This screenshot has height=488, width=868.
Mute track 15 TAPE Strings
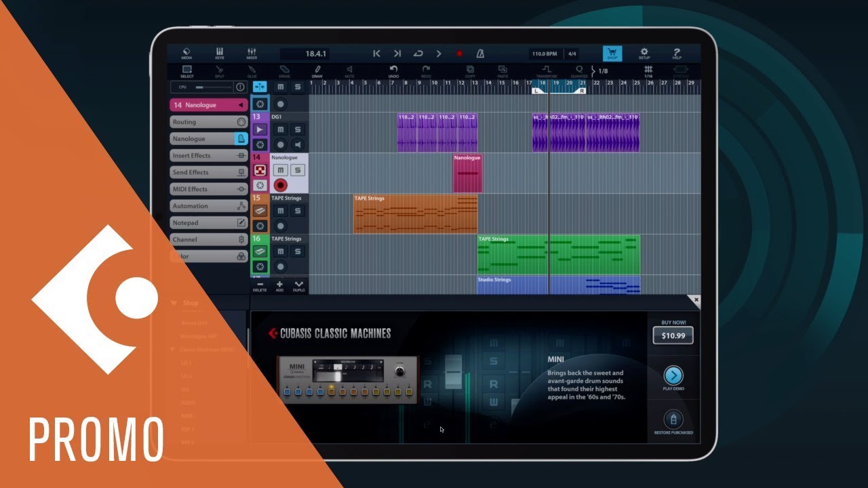(281, 211)
